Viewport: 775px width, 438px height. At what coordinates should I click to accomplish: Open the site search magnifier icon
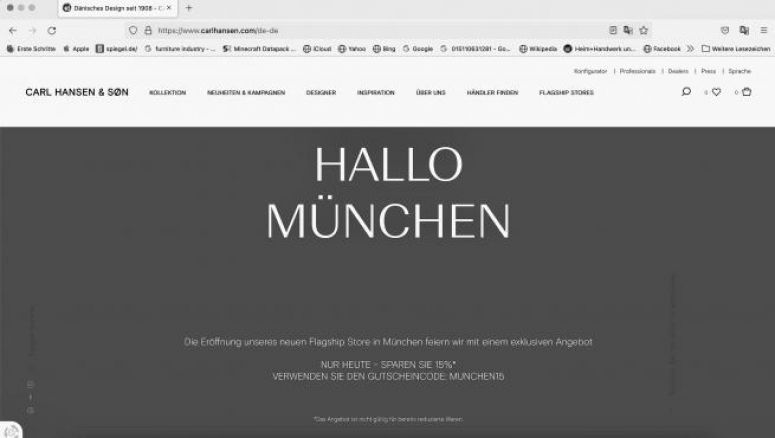coord(685,92)
